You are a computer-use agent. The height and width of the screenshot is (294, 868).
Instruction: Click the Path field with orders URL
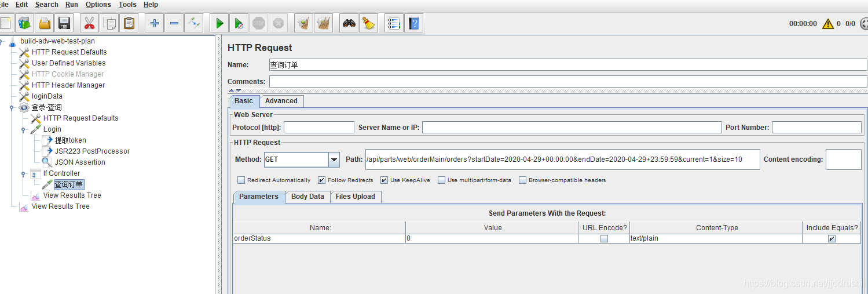pos(562,159)
